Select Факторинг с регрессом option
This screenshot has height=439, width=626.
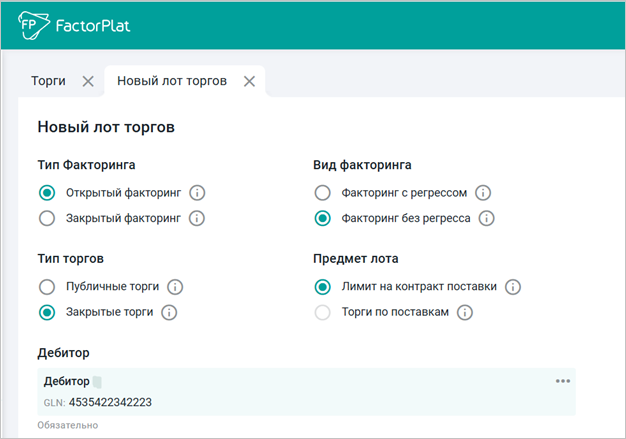(322, 193)
